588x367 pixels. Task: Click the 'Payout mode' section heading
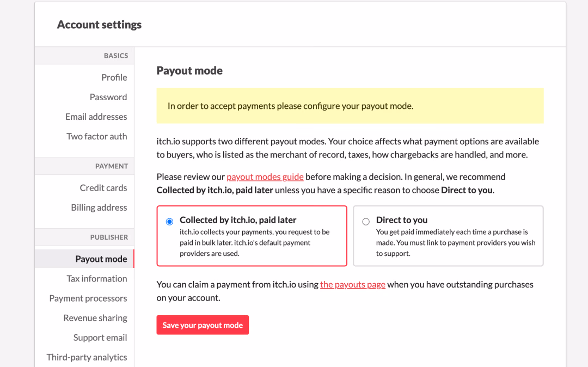(x=189, y=70)
